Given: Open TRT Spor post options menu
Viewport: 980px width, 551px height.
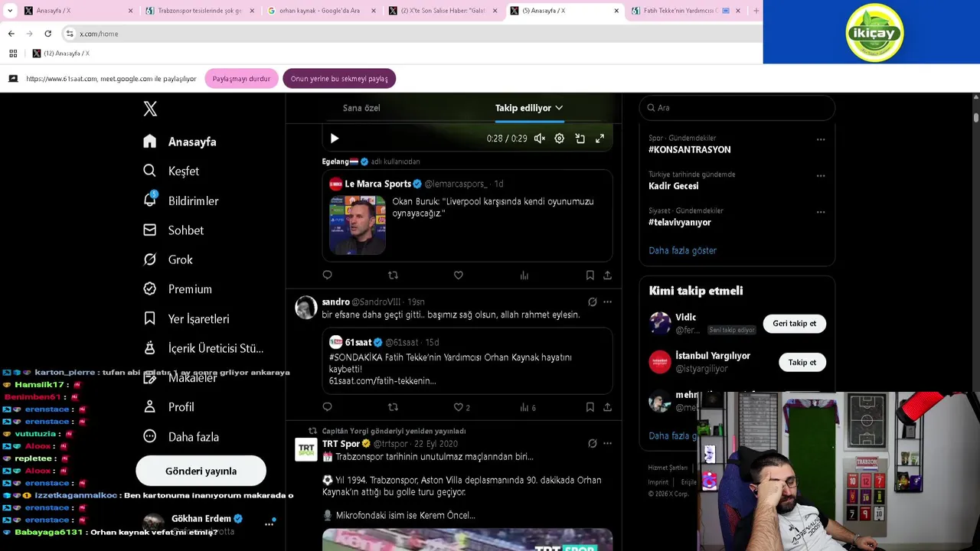Looking at the screenshot, I should [x=607, y=443].
